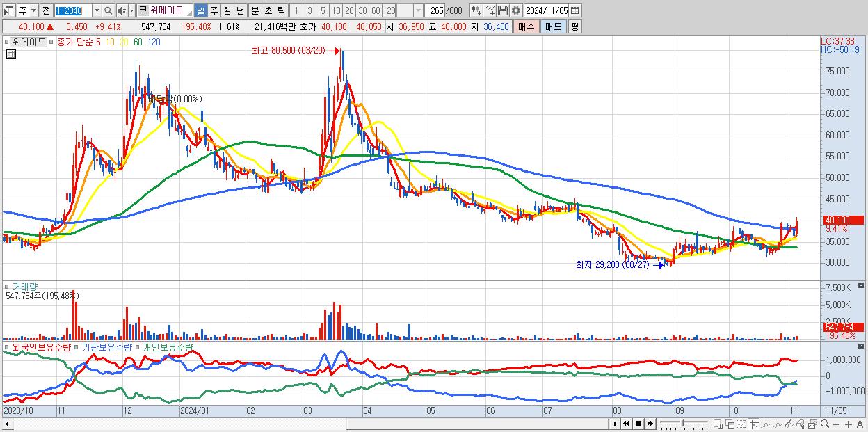Image resolution: width=868 pixels, height=432 pixels.
Task: Click the 265 bar count field
Action: (436, 10)
